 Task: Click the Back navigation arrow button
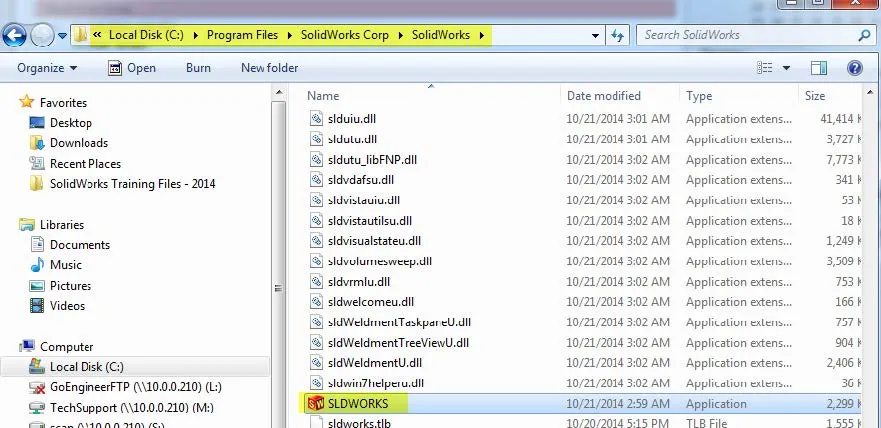pyautogui.click(x=14, y=36)
